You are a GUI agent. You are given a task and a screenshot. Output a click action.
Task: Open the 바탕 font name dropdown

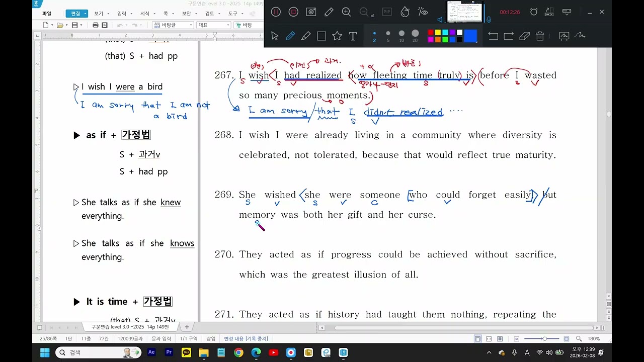click(x=249, y=25)
